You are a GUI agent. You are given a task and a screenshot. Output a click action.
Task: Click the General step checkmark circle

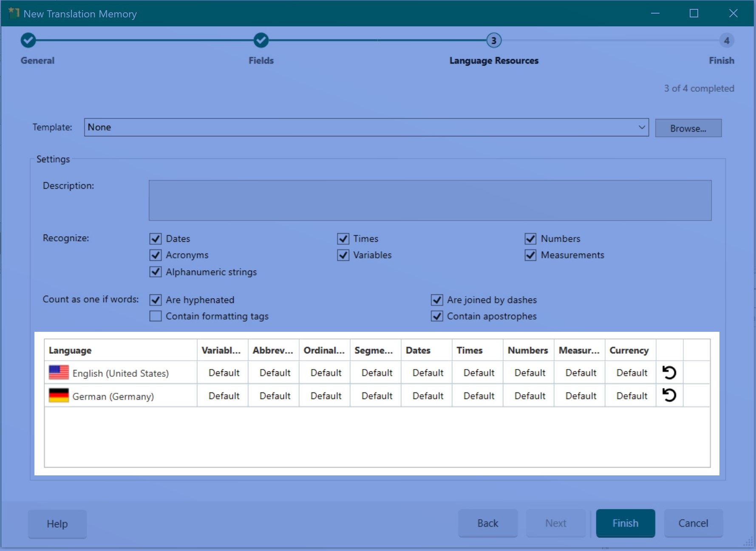point(28,40)
